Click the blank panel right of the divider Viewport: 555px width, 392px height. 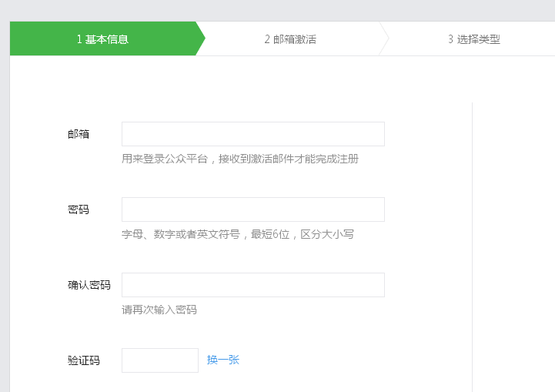pos(513,231)
